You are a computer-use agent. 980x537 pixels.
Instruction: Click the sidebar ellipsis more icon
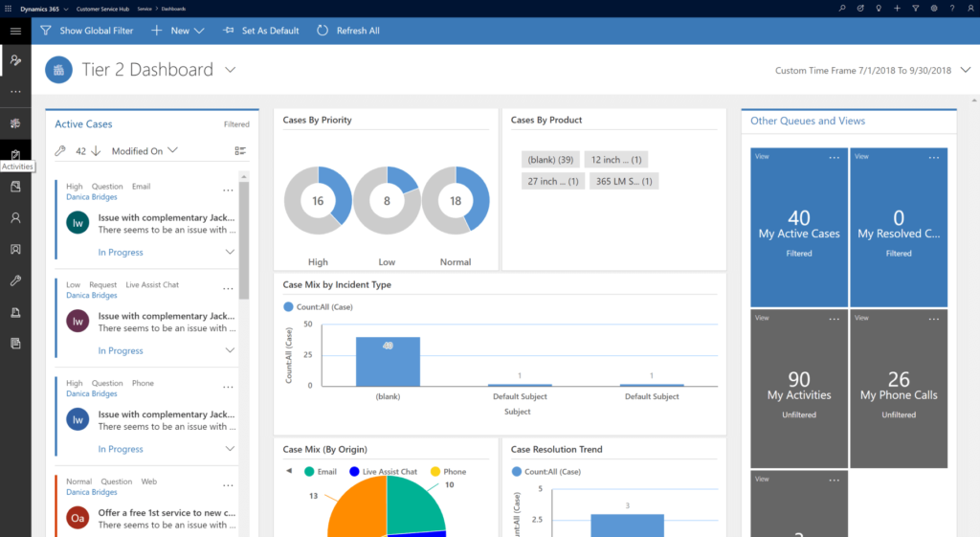15,92
